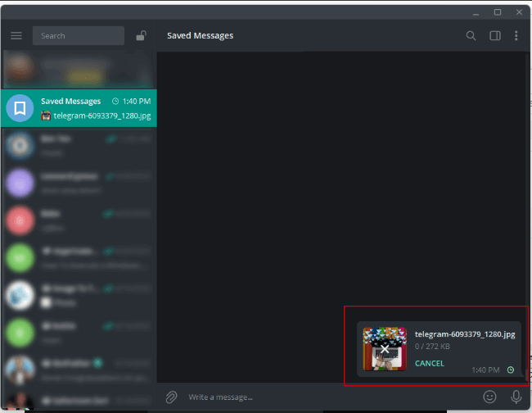Click the file name telegram-6093379_1280.jpg in message
Image resolution: width=532 pixels, height=413 pixels.
click(x=465, y=334)
